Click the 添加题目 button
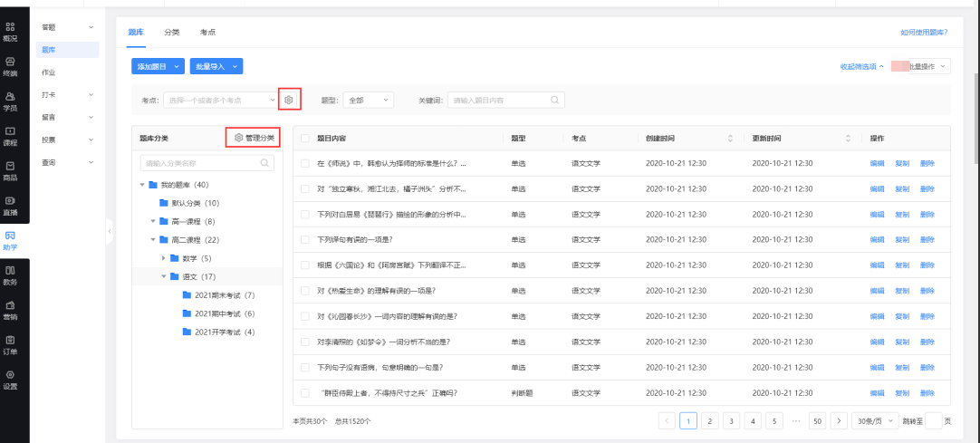Screen dimensions: 980x443 [x=158, y=66]
